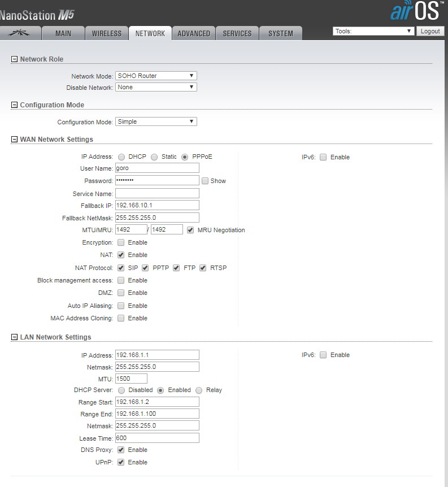
Task: Click the LAN MTU field
Action: click(131, 379)
